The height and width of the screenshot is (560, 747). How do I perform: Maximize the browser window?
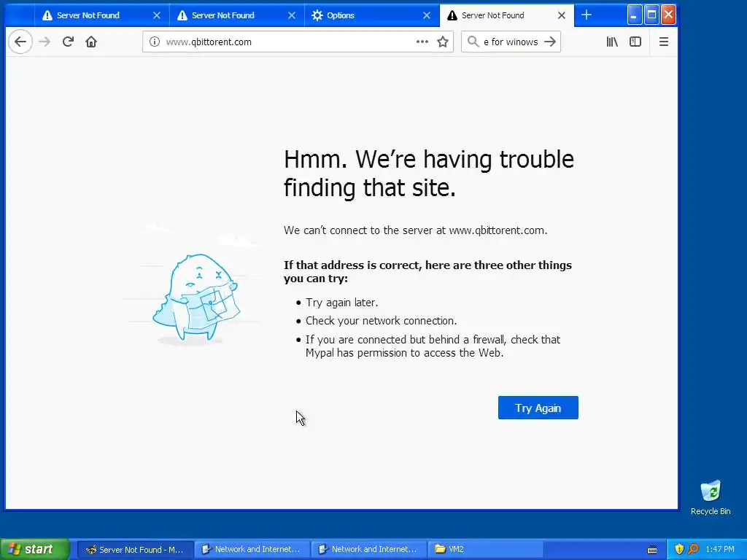click(x=651, y=15)
